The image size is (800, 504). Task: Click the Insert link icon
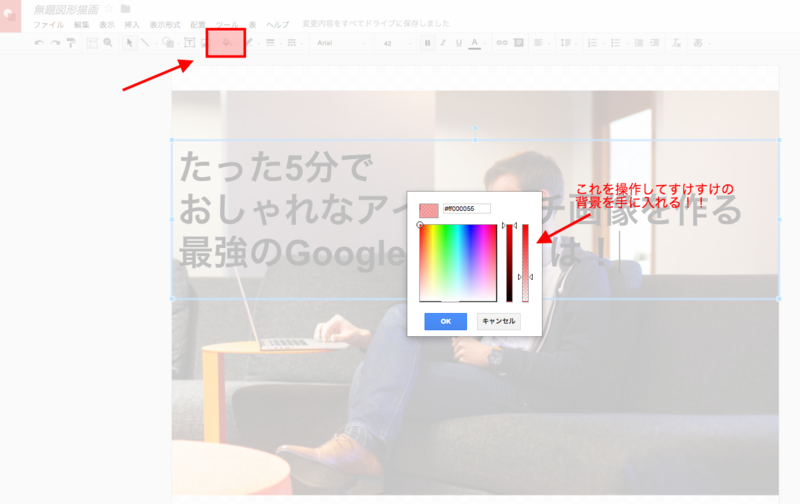tap(502, 43)
